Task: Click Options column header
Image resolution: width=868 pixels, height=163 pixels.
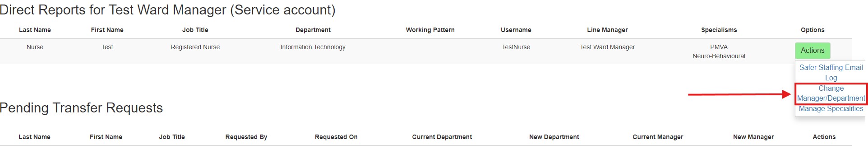Action: click(x=812, y=30)
